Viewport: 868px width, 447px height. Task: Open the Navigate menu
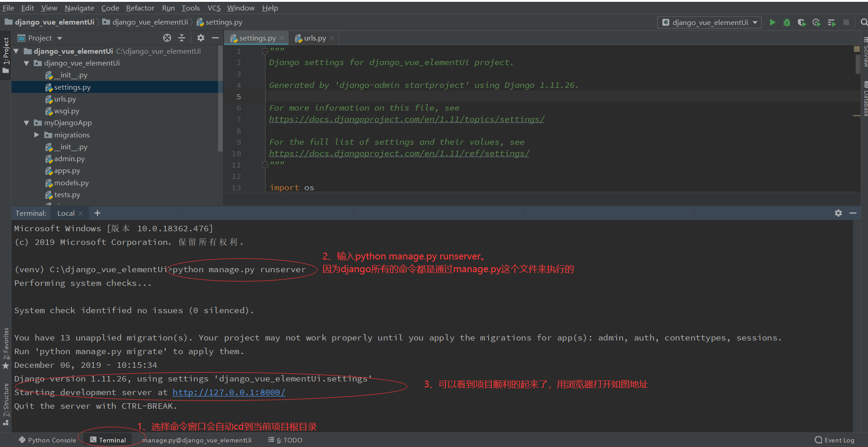79,8
